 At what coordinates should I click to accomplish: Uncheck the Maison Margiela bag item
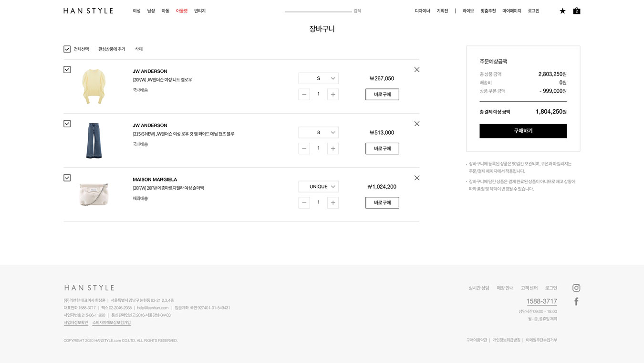pyautogui.click(x=67, y=178)
